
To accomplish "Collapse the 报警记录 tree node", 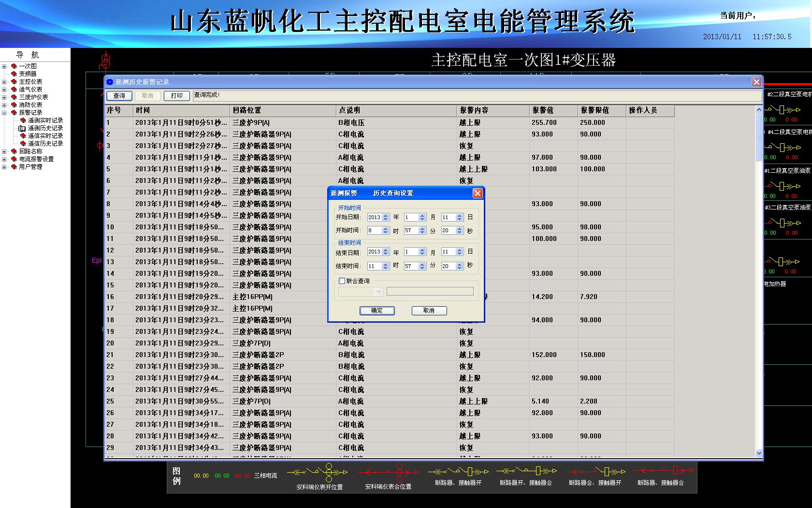I will (4, 113).
